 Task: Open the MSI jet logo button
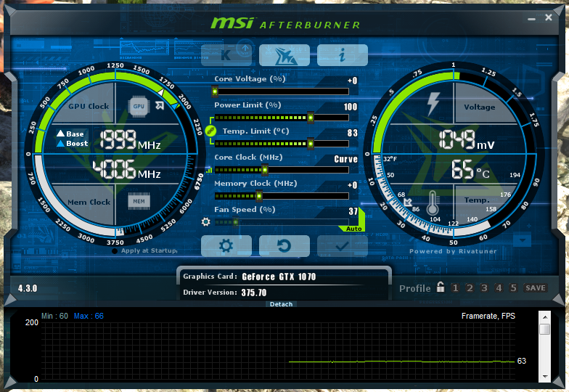pyautogui.click(x=284, y=55)
